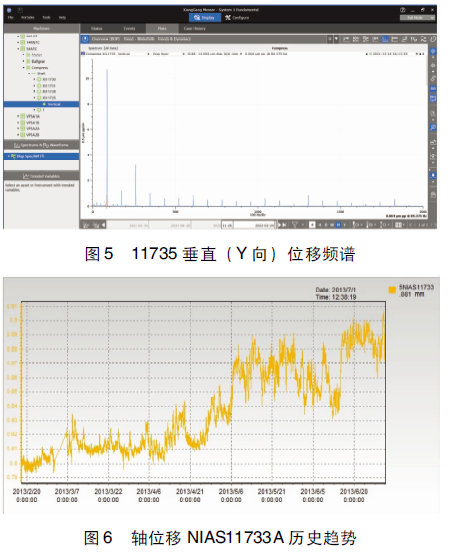The width and height of the screenshot is (458, 552).
Task: Switch to the Plots tab
Action: (x=162, y=29)
